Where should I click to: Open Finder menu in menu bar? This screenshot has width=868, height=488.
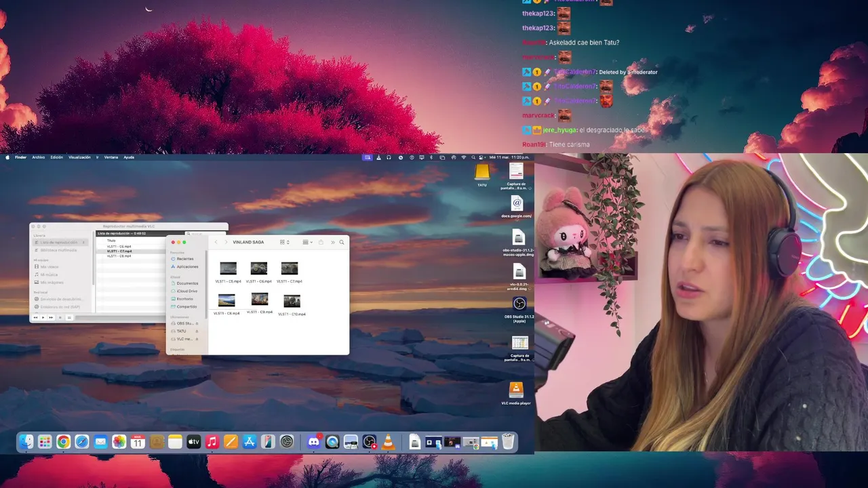(21, 157)
